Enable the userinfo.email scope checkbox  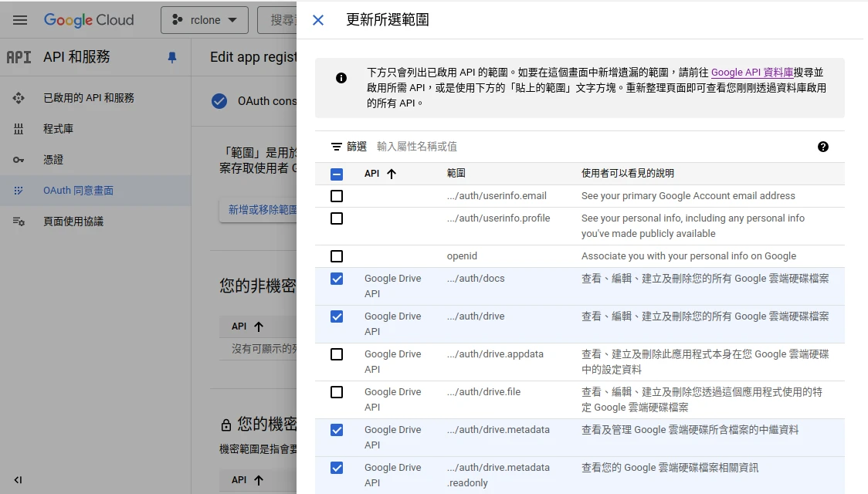click(x=337, y=196)
